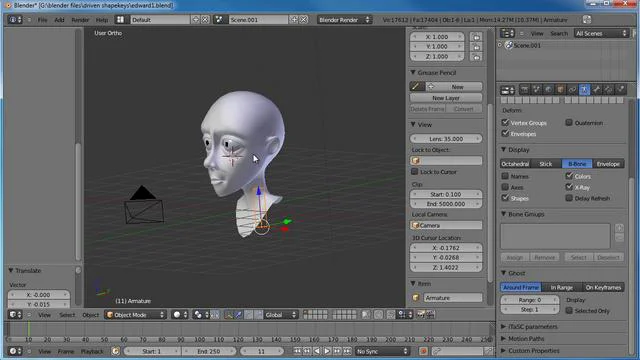The width and height of the screenshot is (640, 360).
Task: Open the Object Constraints properties tab
Action: click(x=572, y=89)
